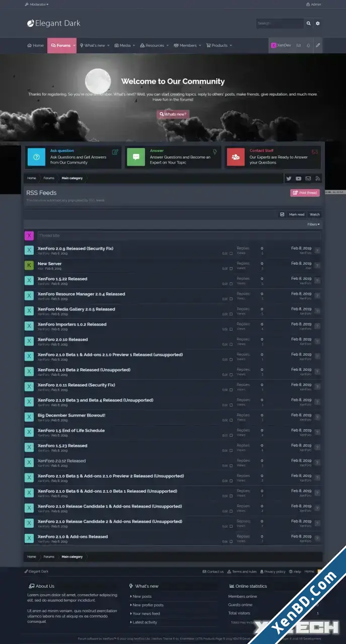346x644 pixels.
Task: Open the Admin link in top bar
Action: [313, 4]
